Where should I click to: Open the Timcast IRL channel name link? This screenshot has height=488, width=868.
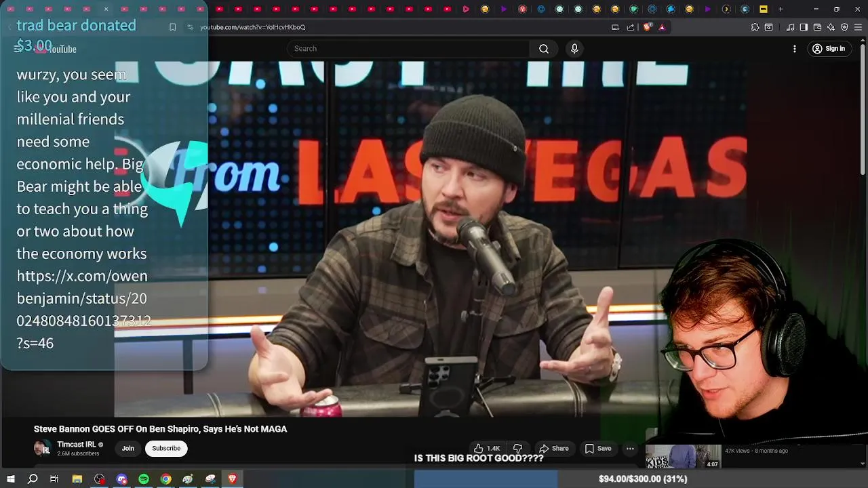click(77, 445)
